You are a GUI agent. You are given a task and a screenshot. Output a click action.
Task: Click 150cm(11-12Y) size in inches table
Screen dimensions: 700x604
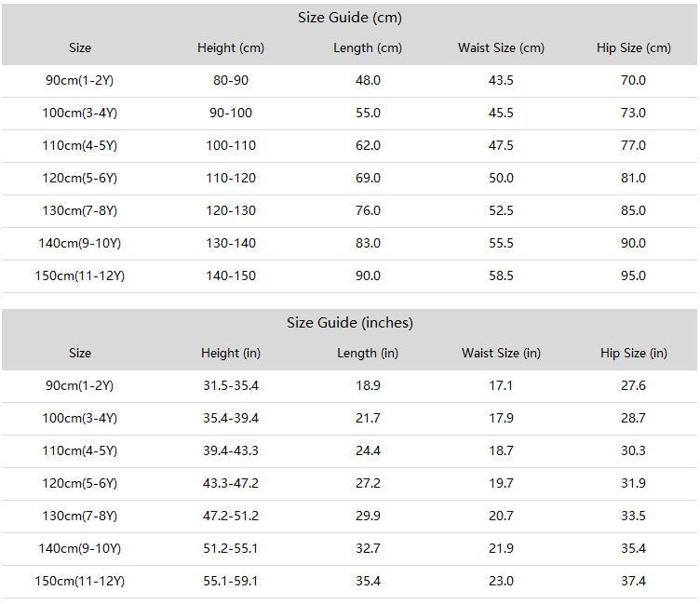(x=79, y=582)
